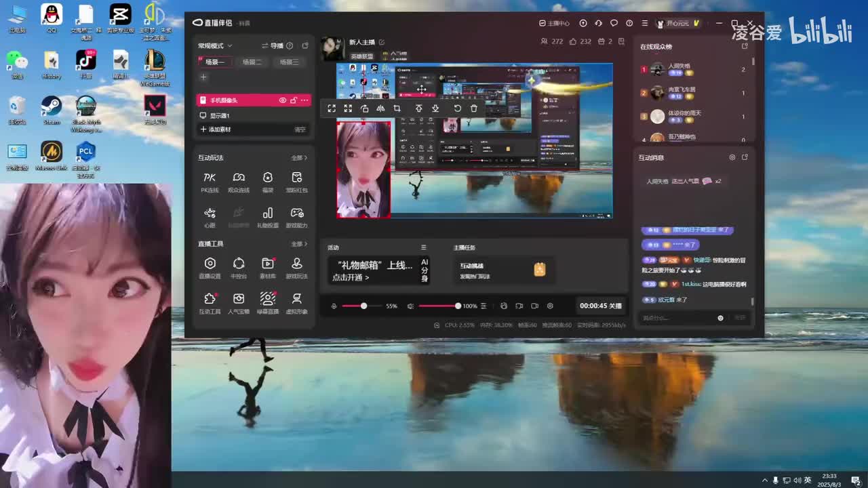Switch to 场景二 tab

pos(252,62)
